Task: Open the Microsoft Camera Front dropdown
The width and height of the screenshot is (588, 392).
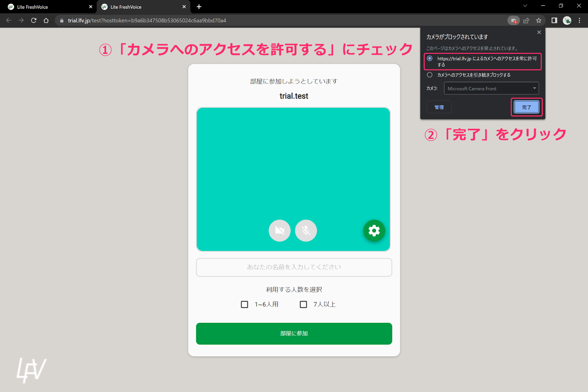Action: click(x=491, y=88)
